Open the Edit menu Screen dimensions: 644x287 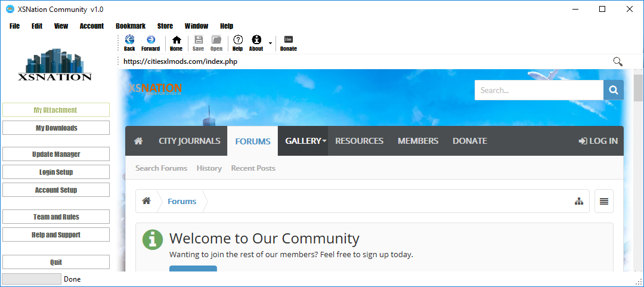pos(37,26)
